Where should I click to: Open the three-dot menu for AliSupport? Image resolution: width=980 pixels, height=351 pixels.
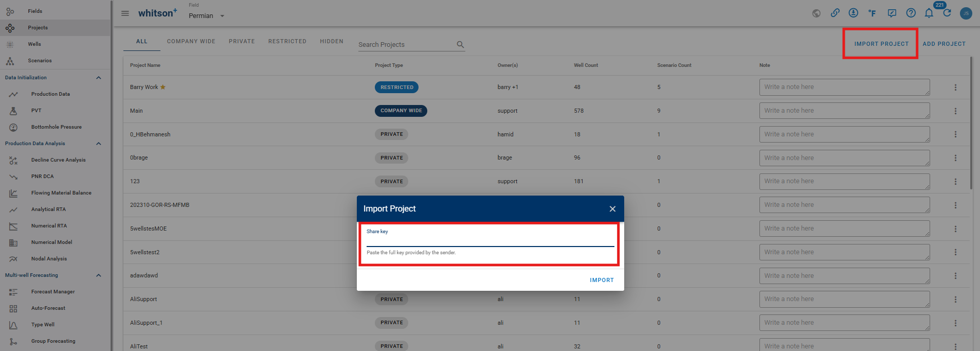[955, 300]
